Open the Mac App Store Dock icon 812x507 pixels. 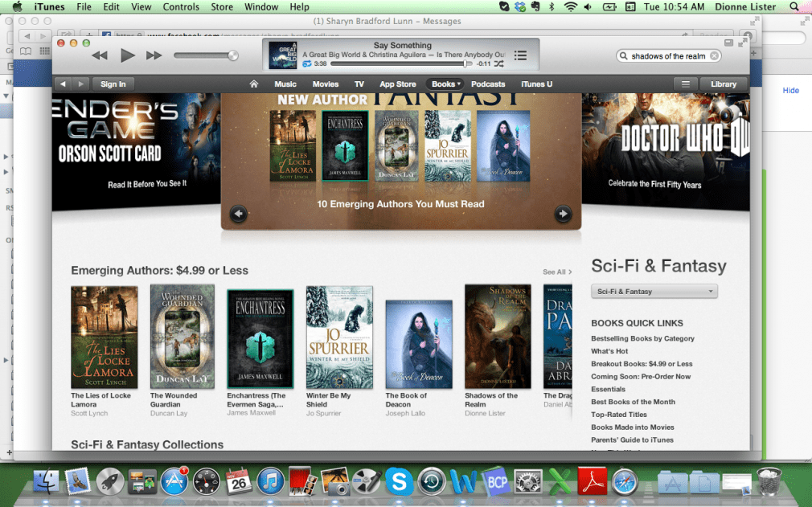click(174, 481)
